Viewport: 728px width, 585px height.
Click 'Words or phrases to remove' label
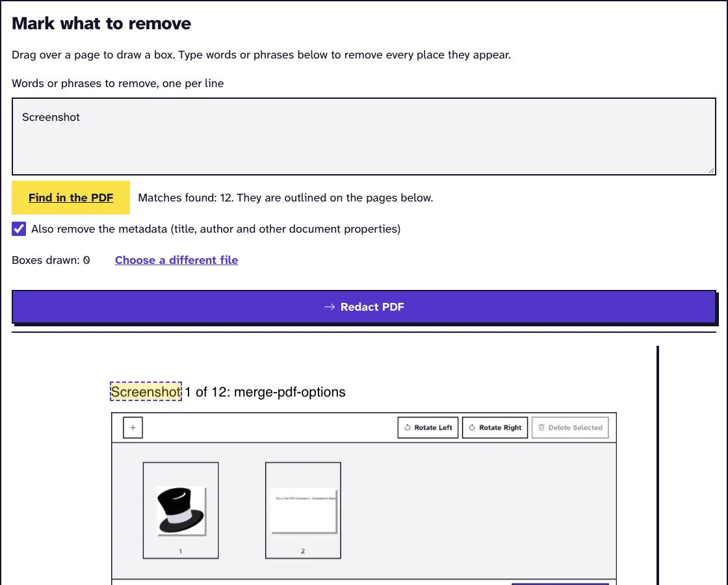pyautogui.click(x=118, y=84)
